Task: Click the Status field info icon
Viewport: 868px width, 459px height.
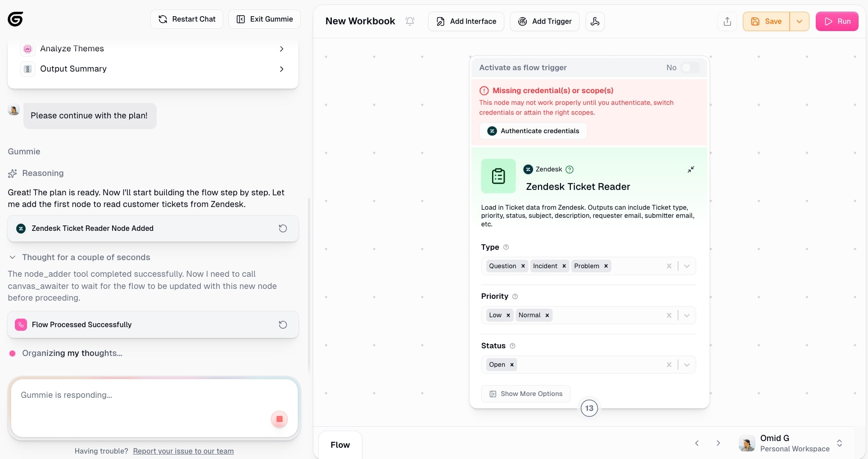Action: pos(512,346)
